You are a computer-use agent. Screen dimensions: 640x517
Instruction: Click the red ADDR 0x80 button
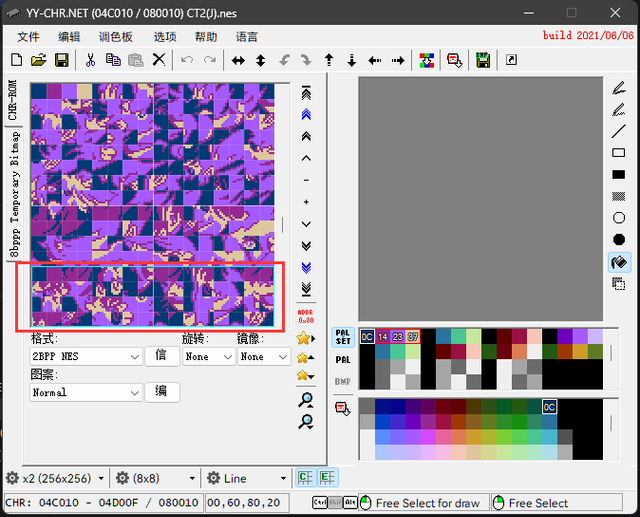pos(306,316)
